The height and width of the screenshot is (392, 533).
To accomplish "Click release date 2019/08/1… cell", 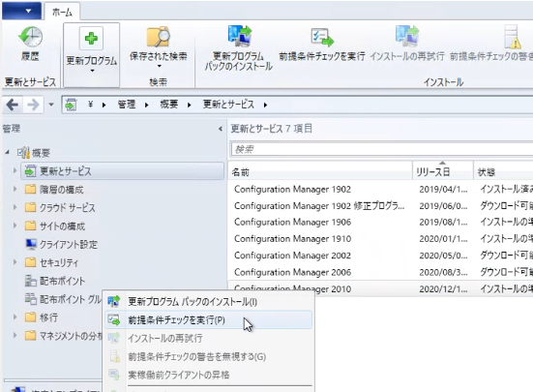I will [x=443, y=222].
